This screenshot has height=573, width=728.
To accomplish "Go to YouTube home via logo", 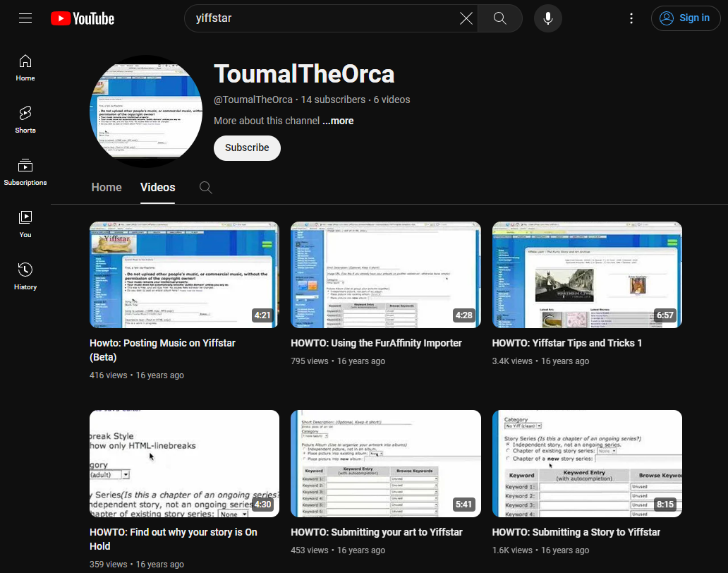I will (82, 18).
